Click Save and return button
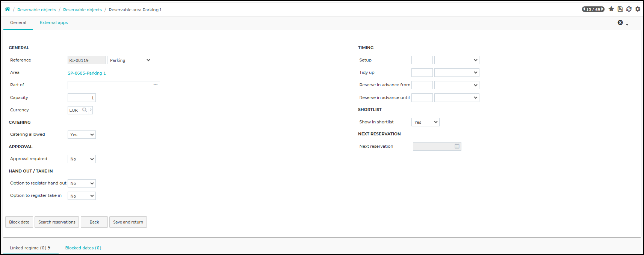644x255 pixels. (128, 222)
